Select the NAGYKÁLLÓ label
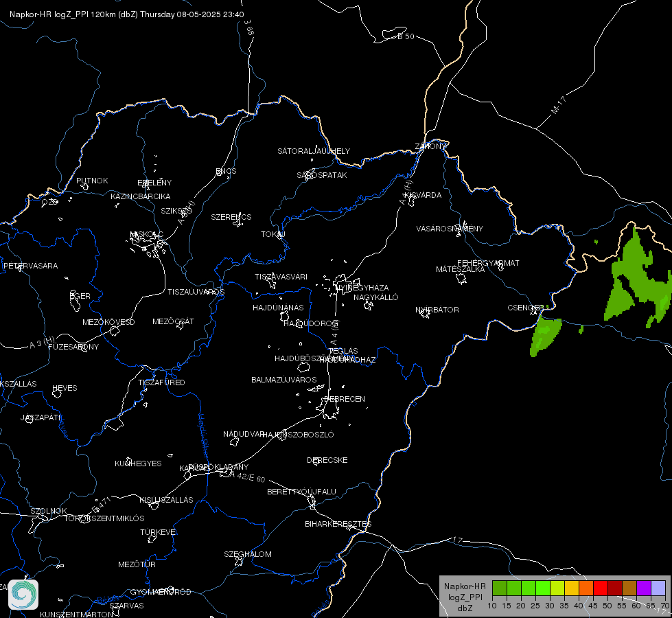 coord(376,297)
